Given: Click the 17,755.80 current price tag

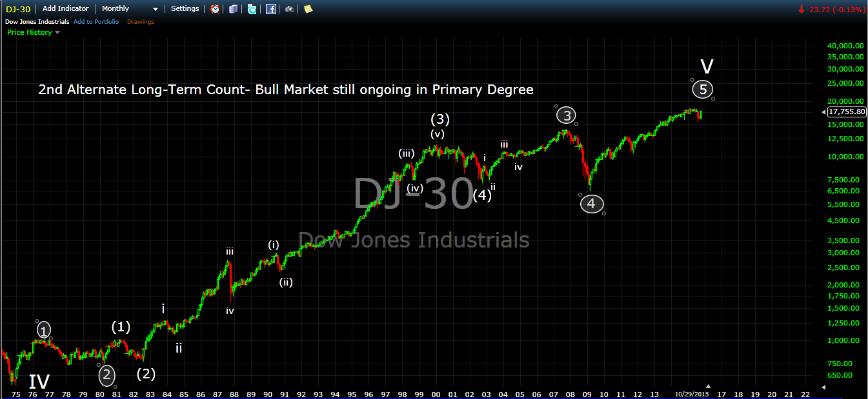Looking at the screenshot, I should [847, 112].
